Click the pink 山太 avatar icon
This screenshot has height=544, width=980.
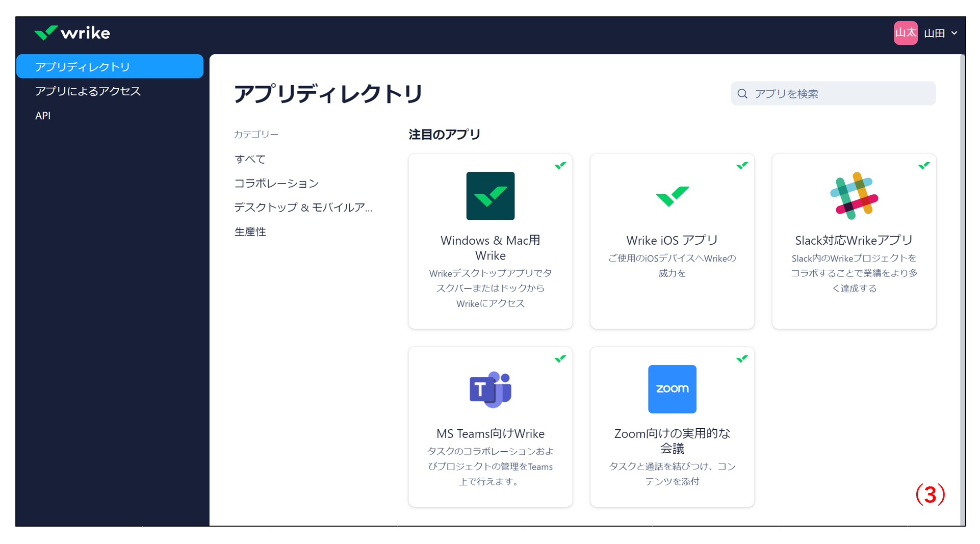coord(906,33)
